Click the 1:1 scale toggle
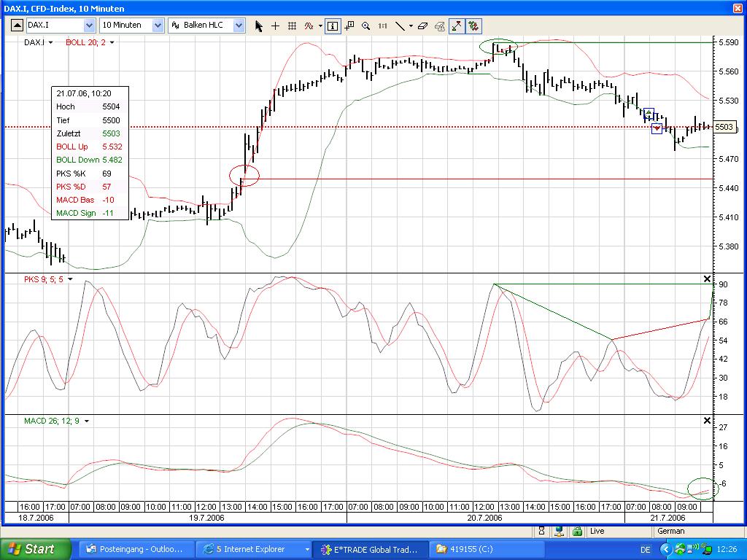The image size is (747, 560). tap(382, 26)
